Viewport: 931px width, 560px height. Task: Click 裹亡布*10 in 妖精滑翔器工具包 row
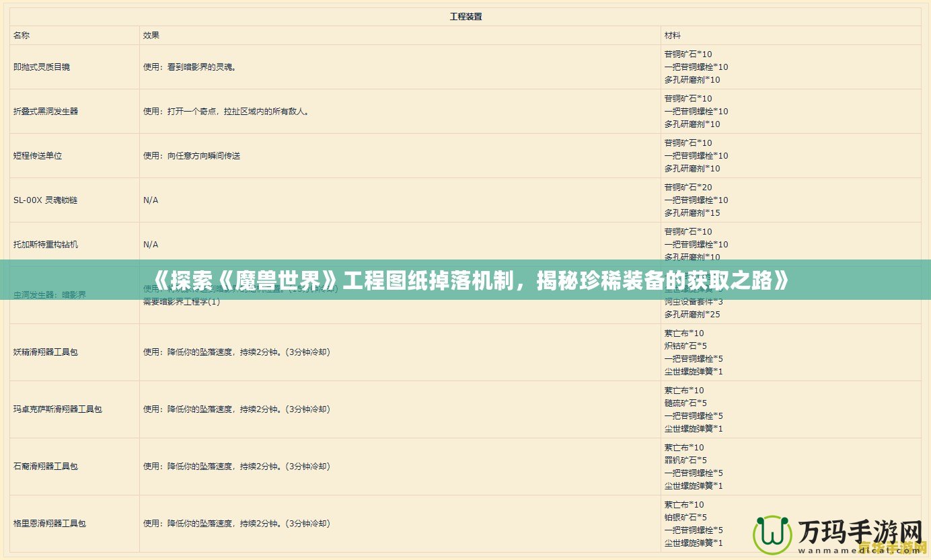tap(684, 333)
